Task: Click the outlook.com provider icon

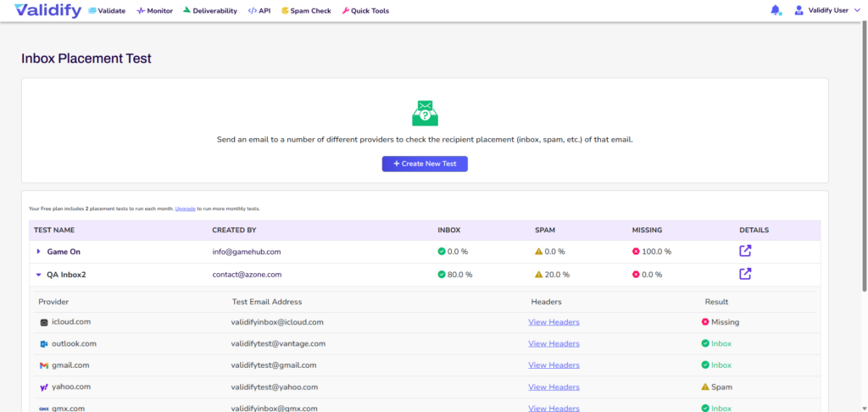Action: 44,344
